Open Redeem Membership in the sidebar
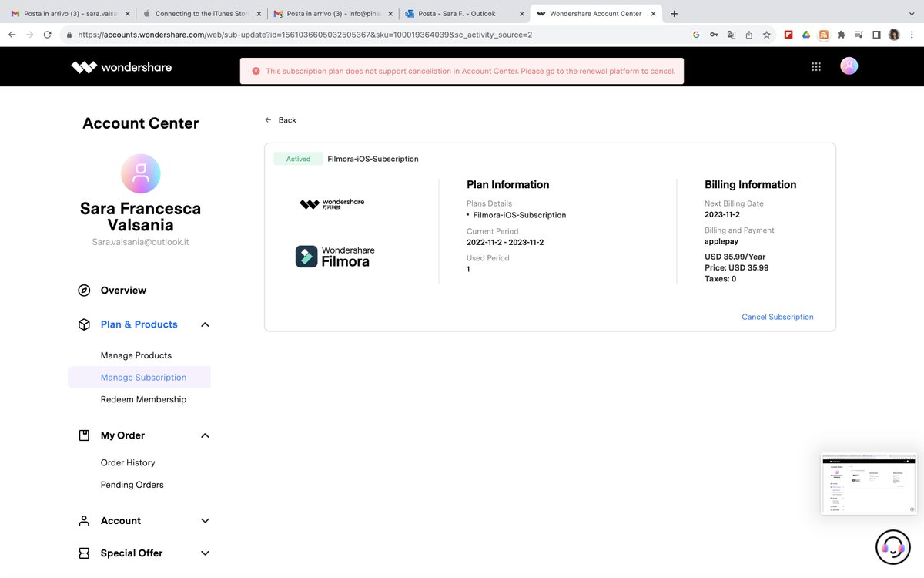 point(143,399)
